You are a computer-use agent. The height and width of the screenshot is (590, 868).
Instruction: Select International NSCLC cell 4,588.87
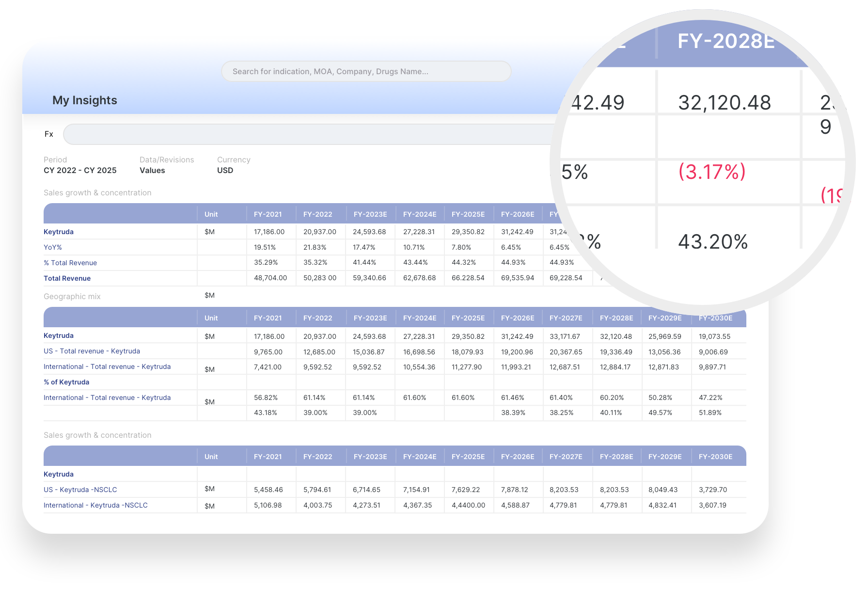tap(515, 505)
